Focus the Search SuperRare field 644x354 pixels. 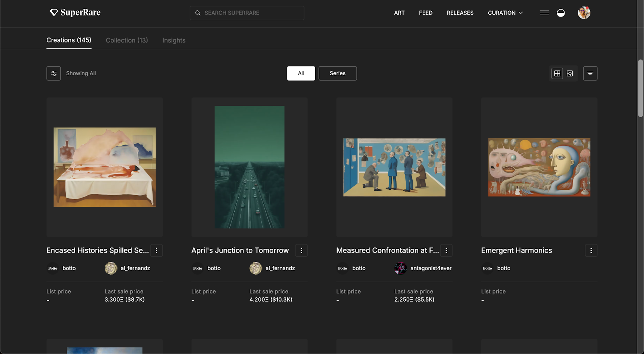(247, 13)
